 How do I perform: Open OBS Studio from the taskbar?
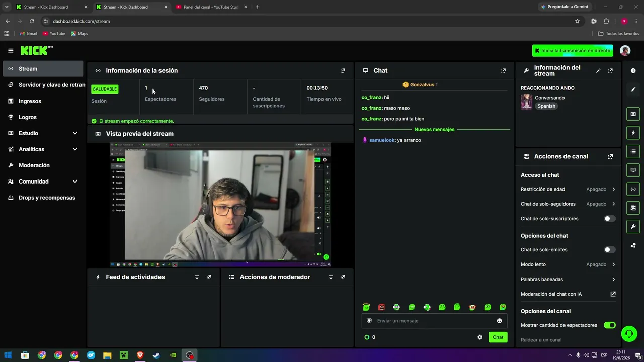pyautogui.click(x=190, y=355)
